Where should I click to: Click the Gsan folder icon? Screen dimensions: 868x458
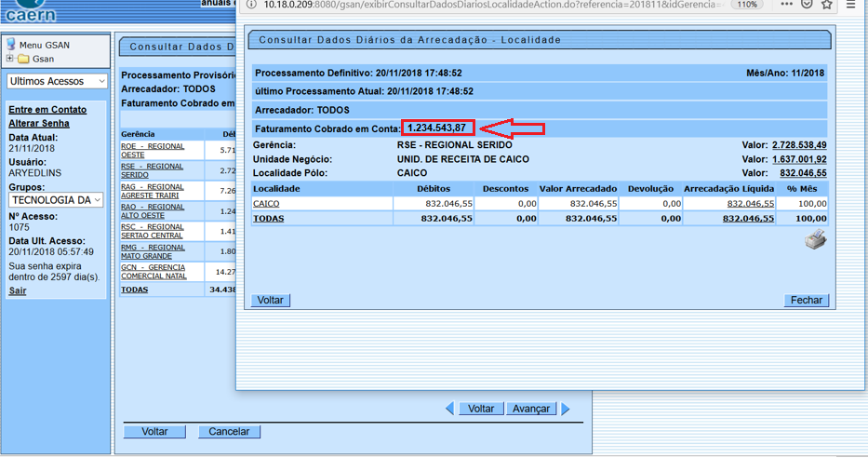tap(23, 59)
